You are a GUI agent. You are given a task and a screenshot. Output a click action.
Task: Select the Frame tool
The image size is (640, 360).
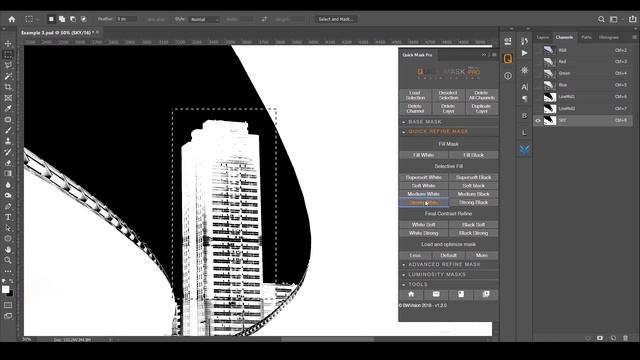pos(8,98)
